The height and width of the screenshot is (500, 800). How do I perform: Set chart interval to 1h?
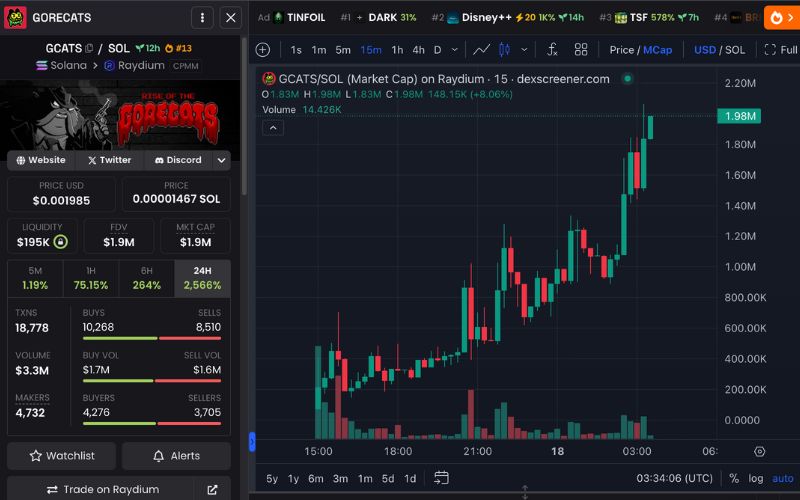[397, 50]
